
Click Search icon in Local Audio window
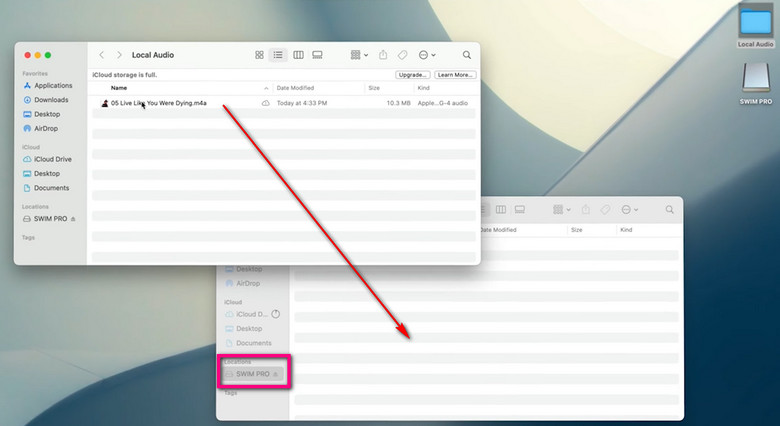coord(467,55)
